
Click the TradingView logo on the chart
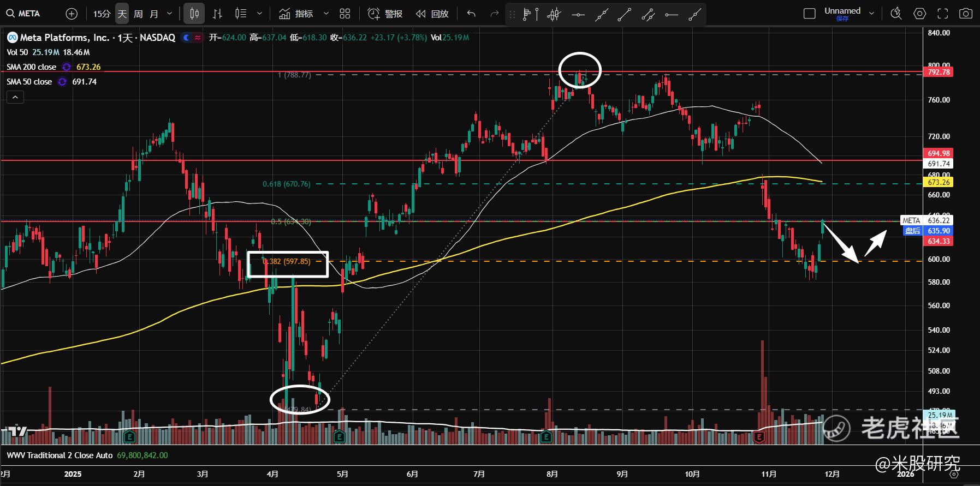pos(18,431)
